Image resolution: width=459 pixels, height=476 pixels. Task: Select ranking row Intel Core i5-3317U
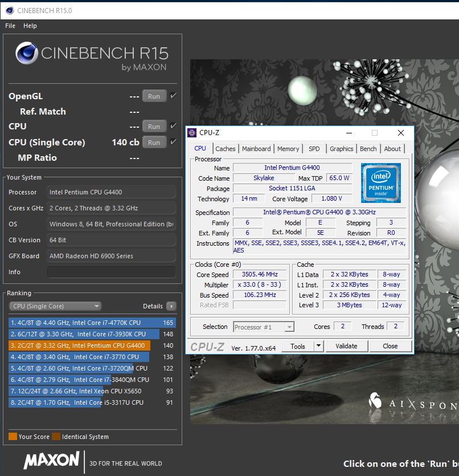[92, 402]
